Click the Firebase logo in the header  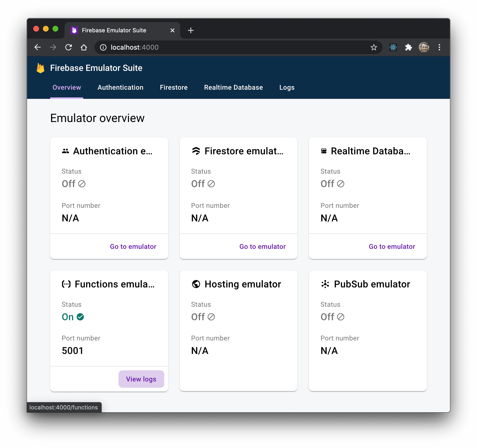40,68
